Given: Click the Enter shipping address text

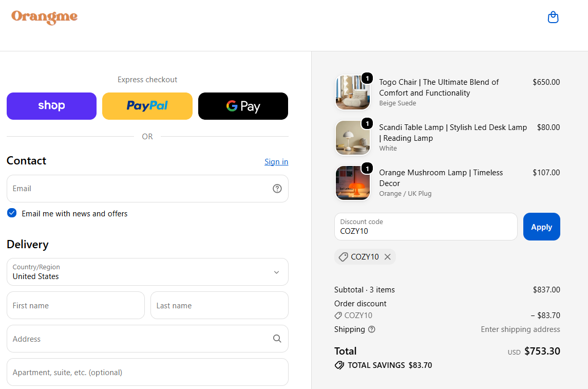Looking at the screenshot, I should coord(521,329).
